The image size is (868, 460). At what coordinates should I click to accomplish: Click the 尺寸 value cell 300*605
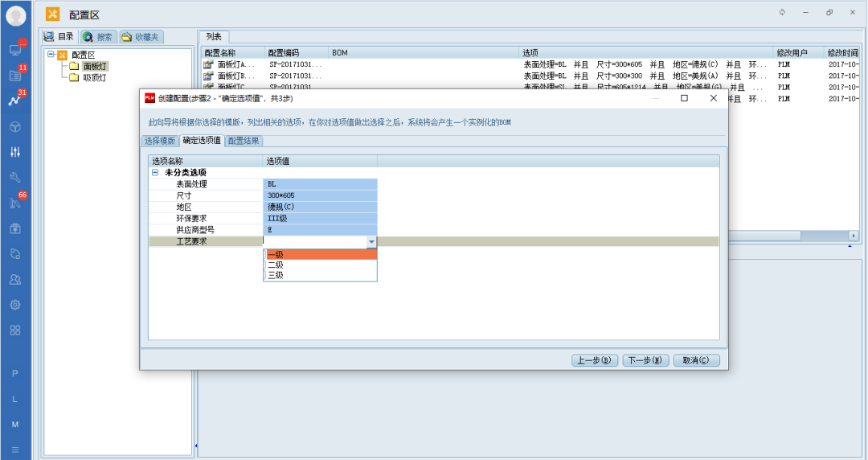tap(320, 195)
